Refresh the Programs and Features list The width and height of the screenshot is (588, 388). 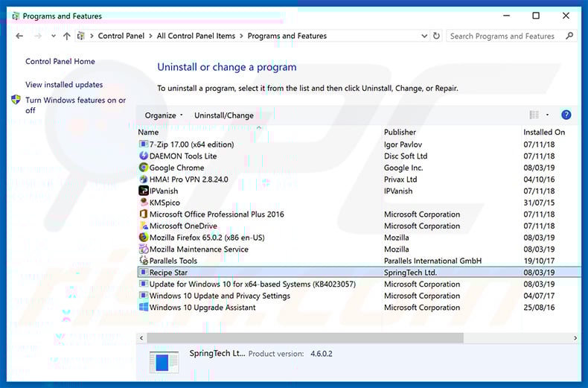click(436, 36)
